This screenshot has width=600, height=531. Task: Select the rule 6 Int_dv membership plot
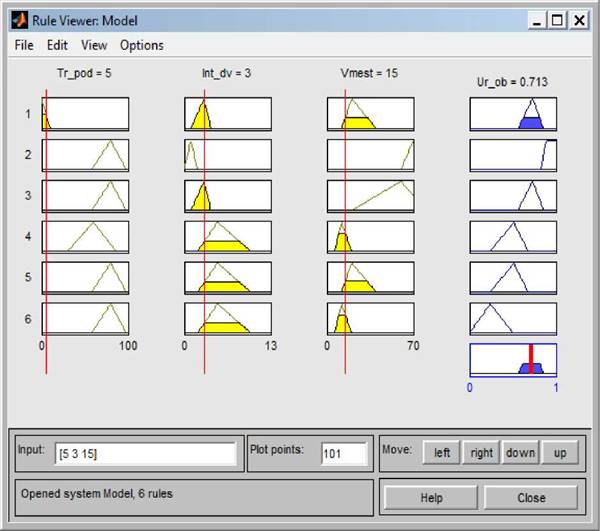pyautogui.click(x=228, y=319)
